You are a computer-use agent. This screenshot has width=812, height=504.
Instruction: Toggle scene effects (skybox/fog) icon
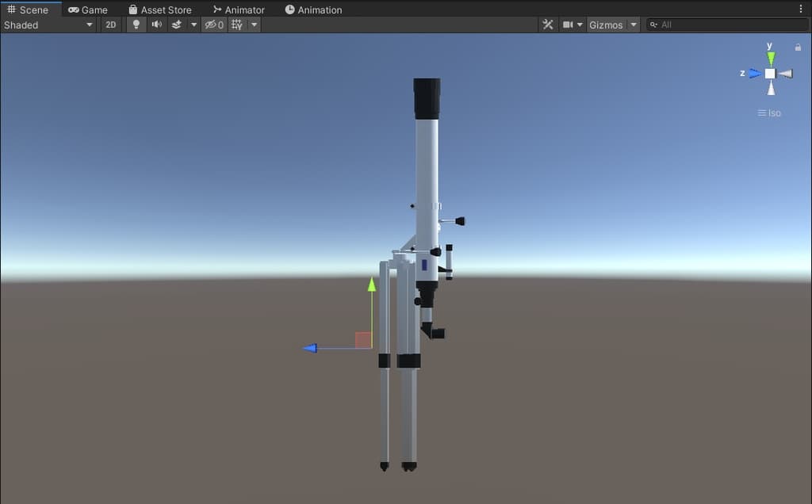point(177,25)
